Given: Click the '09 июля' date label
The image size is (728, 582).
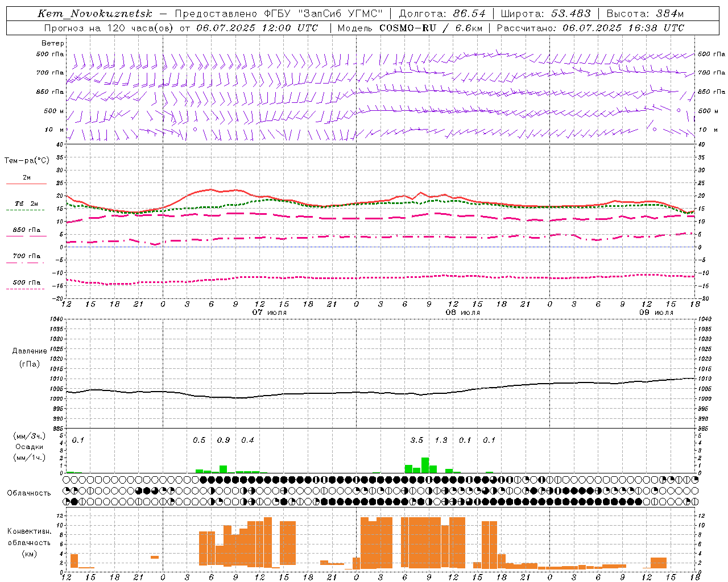Looking at the screenshot, I should click(656, 313).
